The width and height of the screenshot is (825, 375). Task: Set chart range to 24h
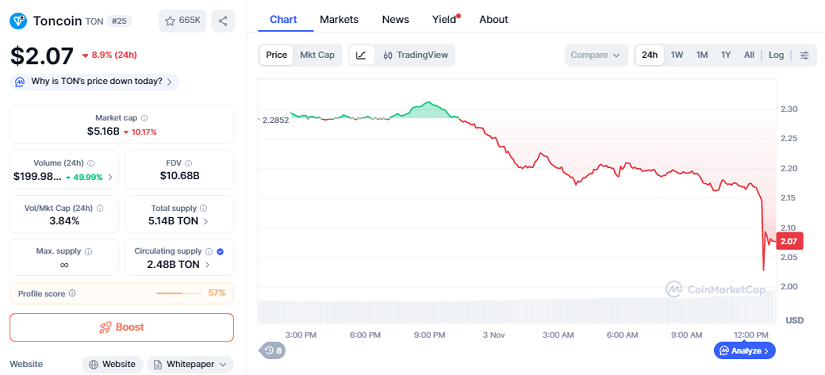pyautogui.click(x=650, y=55)
